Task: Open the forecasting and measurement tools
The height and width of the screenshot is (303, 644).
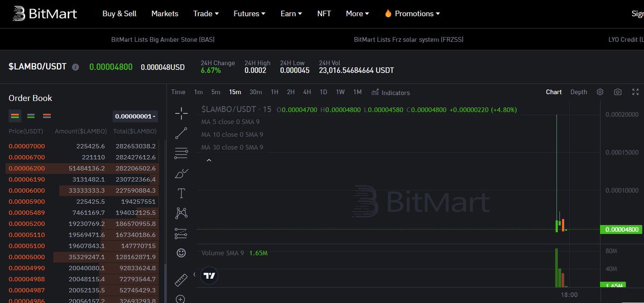Action: [x=181, y=233]
